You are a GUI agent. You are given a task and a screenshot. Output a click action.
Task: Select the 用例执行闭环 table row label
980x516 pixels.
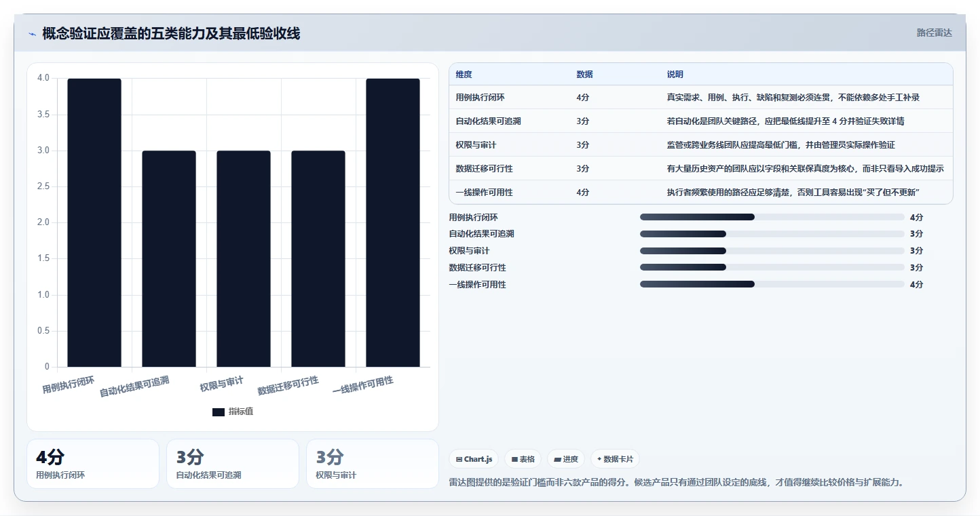point(480,97)
